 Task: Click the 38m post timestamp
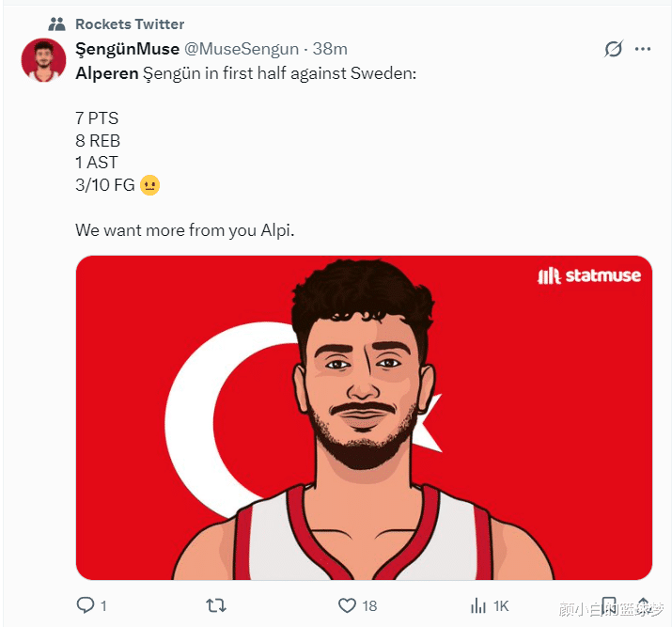pyautogui.click(x=330, y=49)
